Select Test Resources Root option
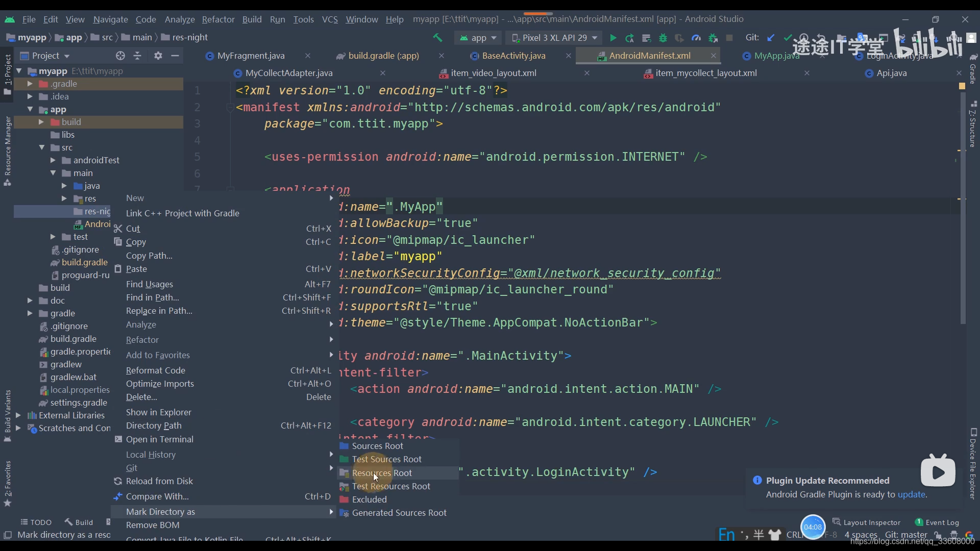 [x=398, y=486]
